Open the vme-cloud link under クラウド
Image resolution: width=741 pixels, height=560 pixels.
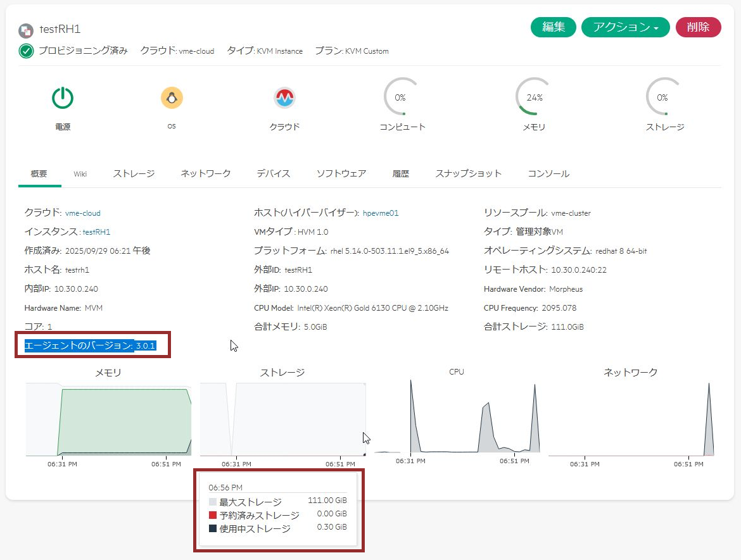coord(82,213)
